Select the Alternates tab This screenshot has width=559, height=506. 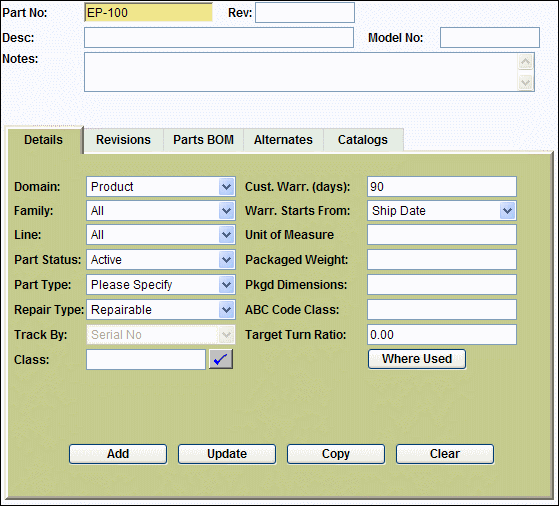[x=283, y=140]
